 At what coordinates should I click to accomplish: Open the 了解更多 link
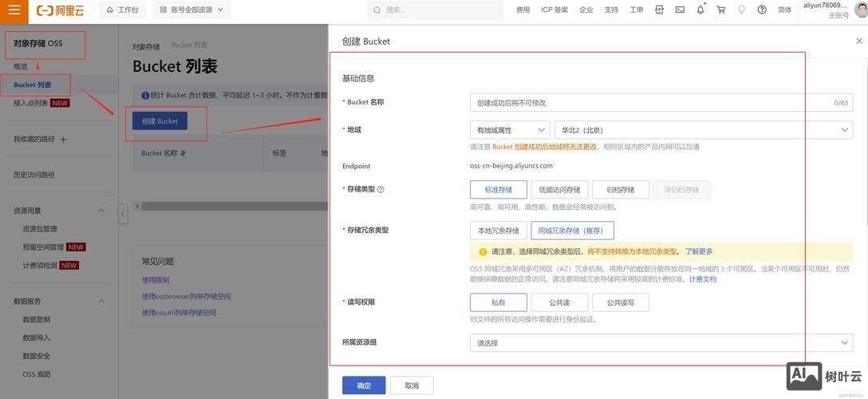(699, 251)
